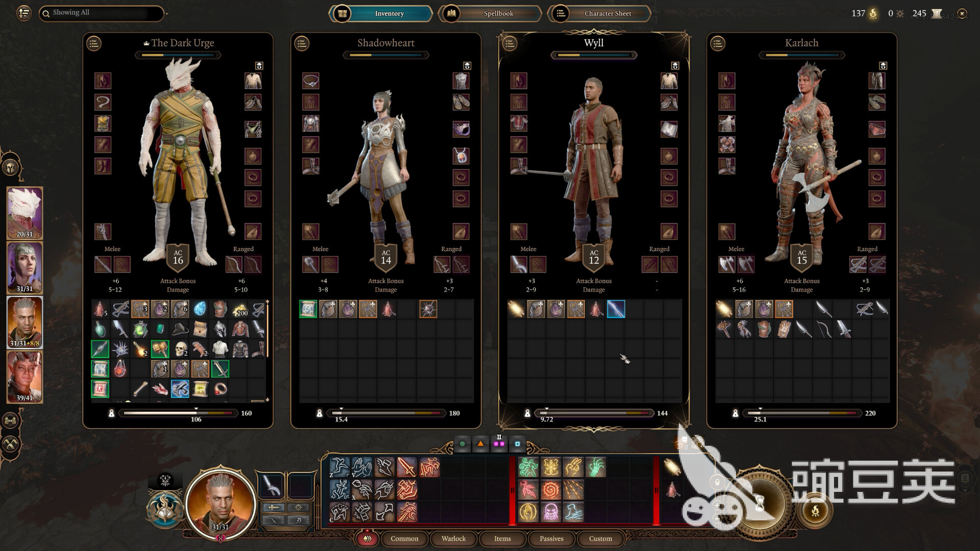Select the green action filter circle
The height and width of the screenshot is (551, 980).
(x=462, y=444)
